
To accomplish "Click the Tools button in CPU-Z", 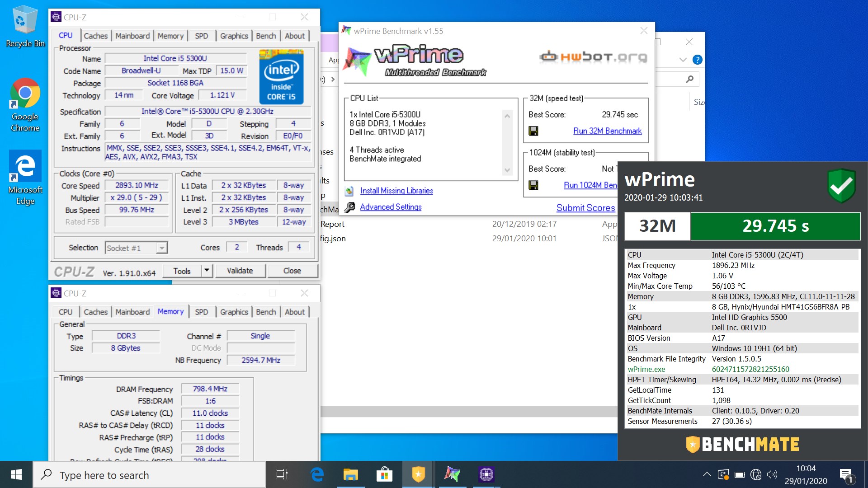I will pyautogui.click(x=182, y=271).
